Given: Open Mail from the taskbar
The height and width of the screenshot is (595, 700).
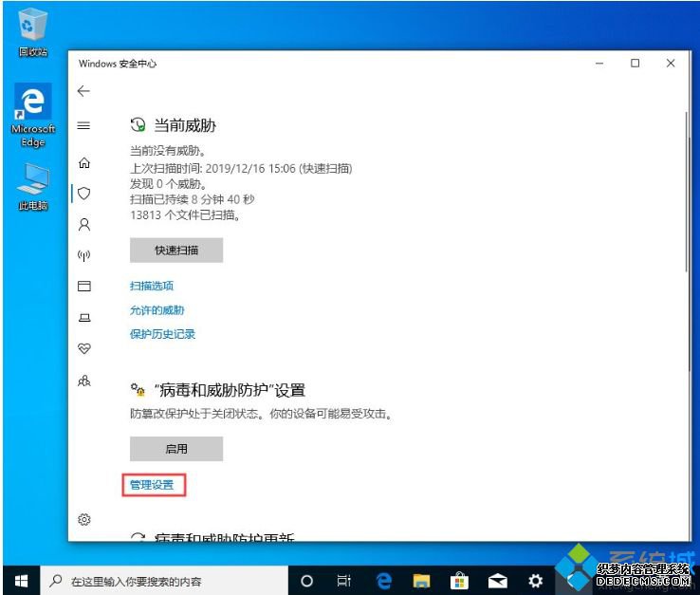Looking at the screenshot, I should coord(497,581).
